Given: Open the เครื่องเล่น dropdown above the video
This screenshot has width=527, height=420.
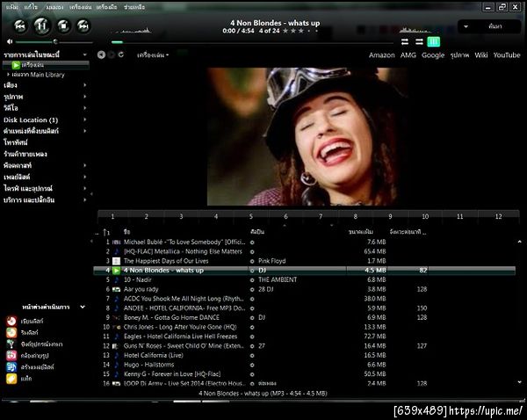Looking at the screenshot, I should (153, 54).
